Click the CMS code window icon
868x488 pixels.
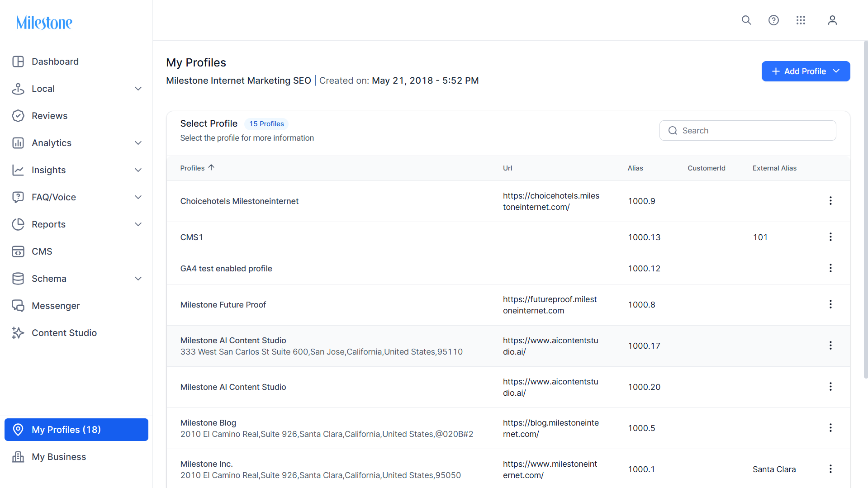[18, 251]
